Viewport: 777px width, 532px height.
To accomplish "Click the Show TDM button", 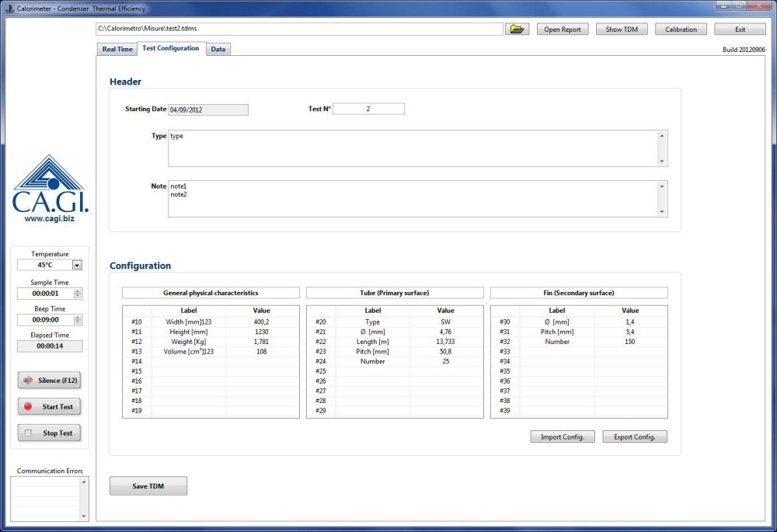I will (622, 30).
